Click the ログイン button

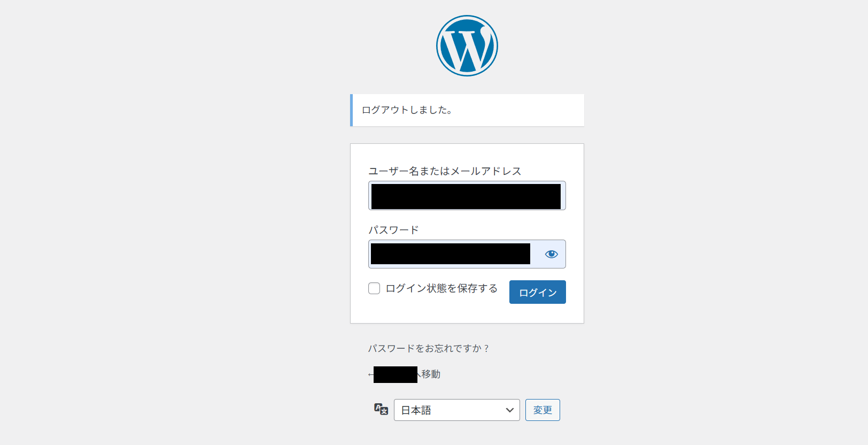[538, 292]
